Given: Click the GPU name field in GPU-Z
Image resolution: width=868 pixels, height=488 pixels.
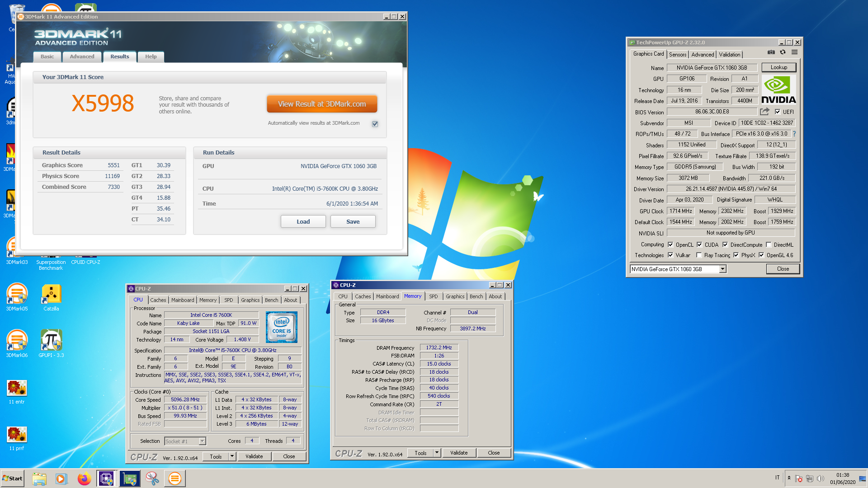Looking at the screenshot, I should coord(712,68).
